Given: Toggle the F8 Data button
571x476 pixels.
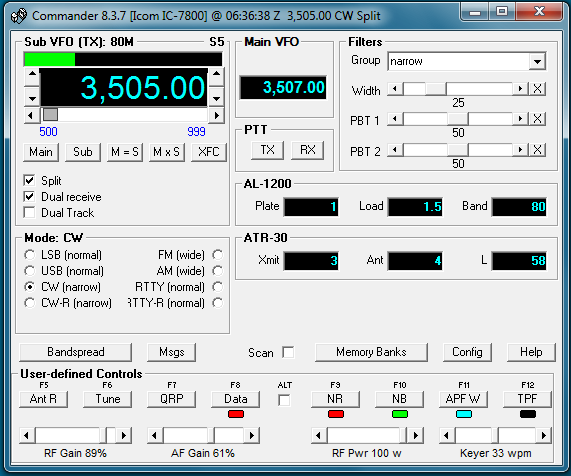Looking at the screenshot, I should (x=235, y=399).
